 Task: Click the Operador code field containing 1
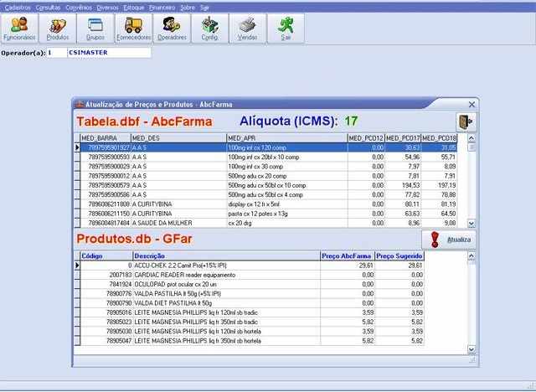57,53
